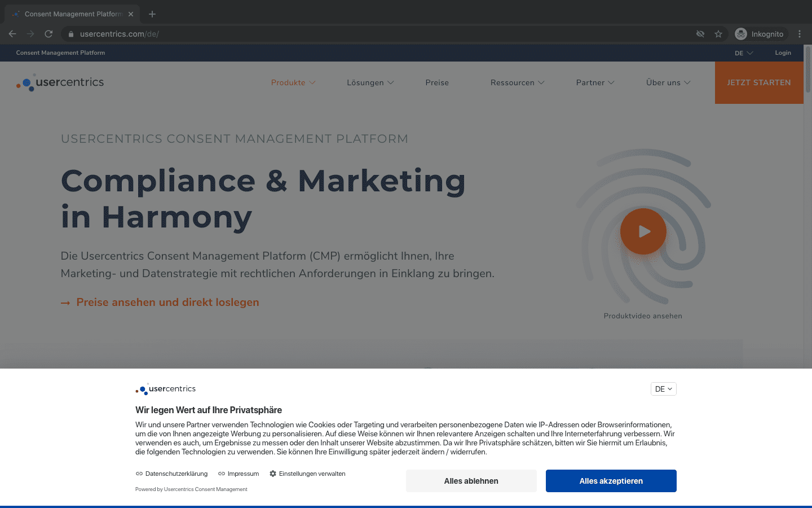Click the USERCENTRICS CONSENT MANAGEMENT PLATFORM subtitle
The image size is (812, 508).
(x=235, y=139)
